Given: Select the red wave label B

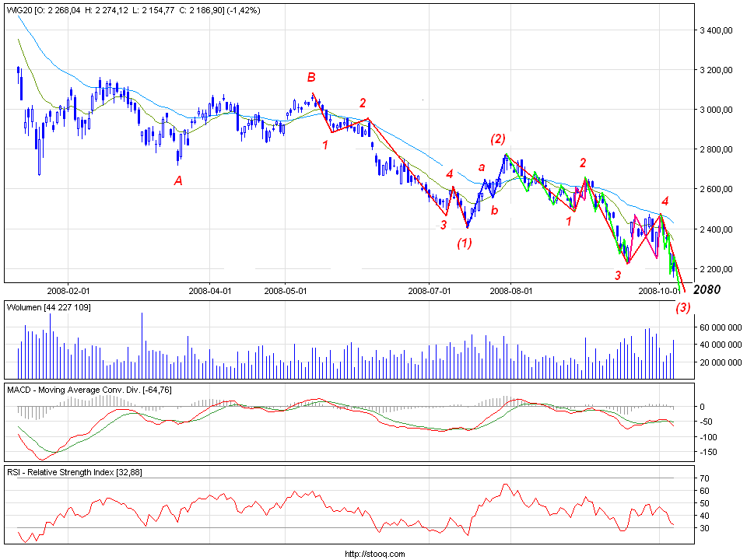Looking at the screenshot, I should [311, 77].
